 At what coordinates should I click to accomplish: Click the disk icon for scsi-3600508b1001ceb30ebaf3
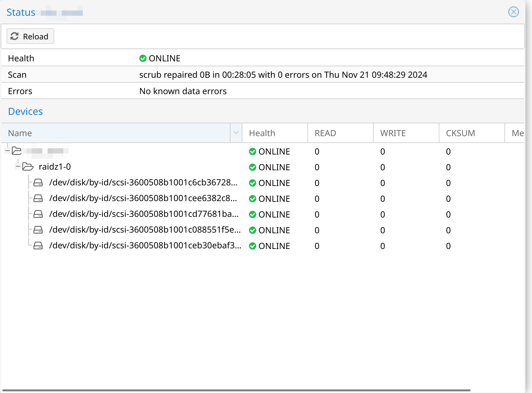point(38,246)
